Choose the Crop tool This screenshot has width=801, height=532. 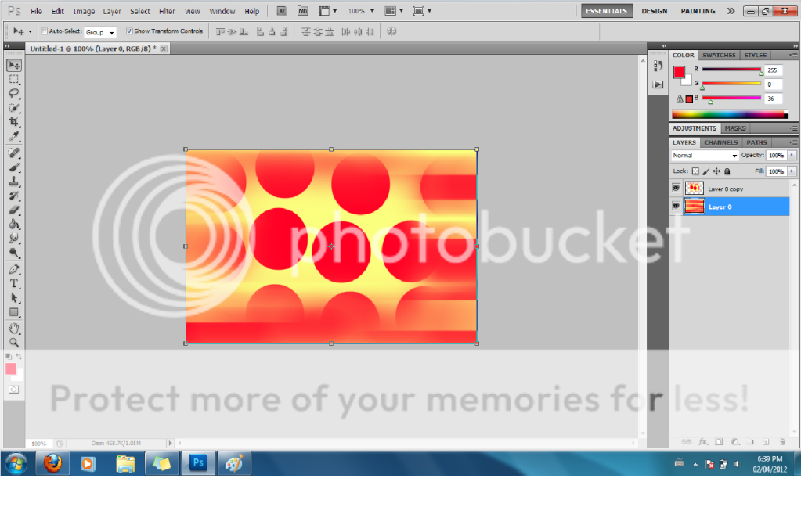[14, 122]
